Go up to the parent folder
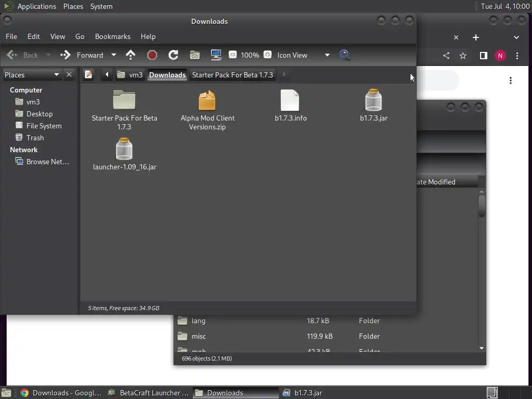 130,55
